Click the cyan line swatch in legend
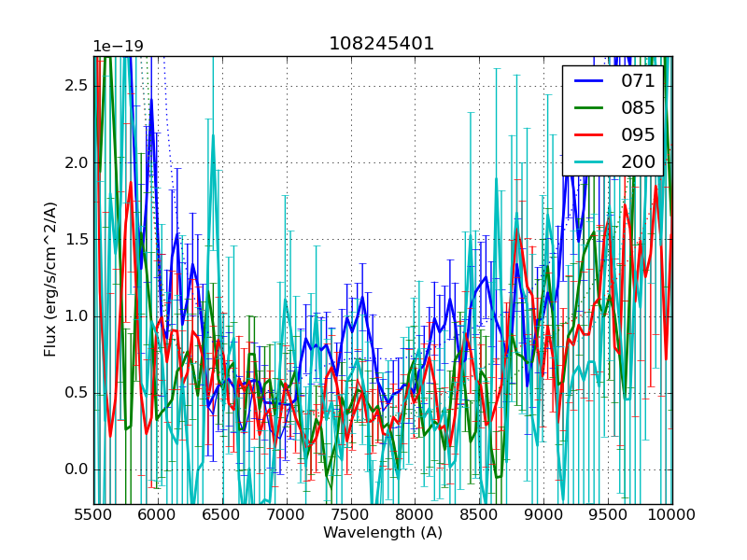This screenshot has height=560, width=747. (x=589, y=162)
